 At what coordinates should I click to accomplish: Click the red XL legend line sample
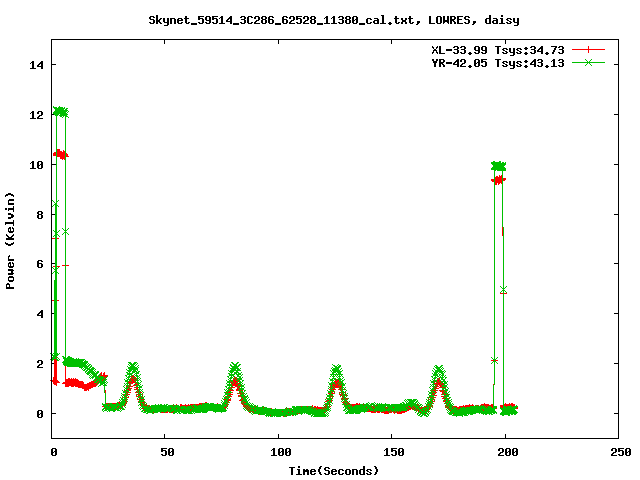click(588, 50)
